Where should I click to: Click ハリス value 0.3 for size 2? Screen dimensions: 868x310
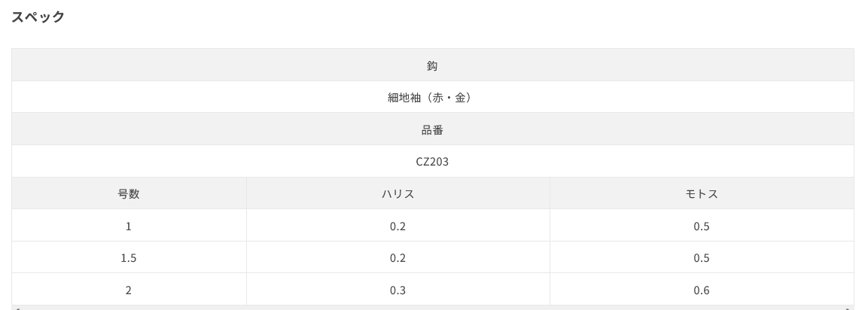tap(398, 290)
